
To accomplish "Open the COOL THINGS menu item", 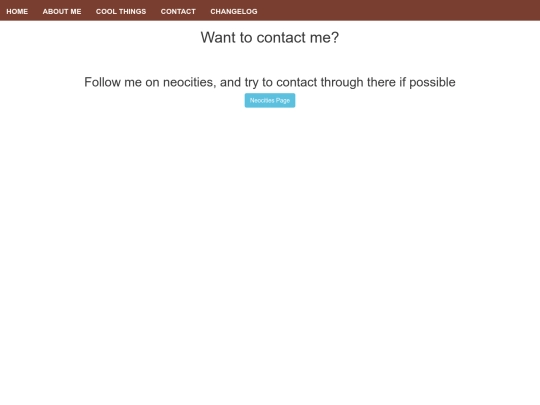I will coord(121,11).
